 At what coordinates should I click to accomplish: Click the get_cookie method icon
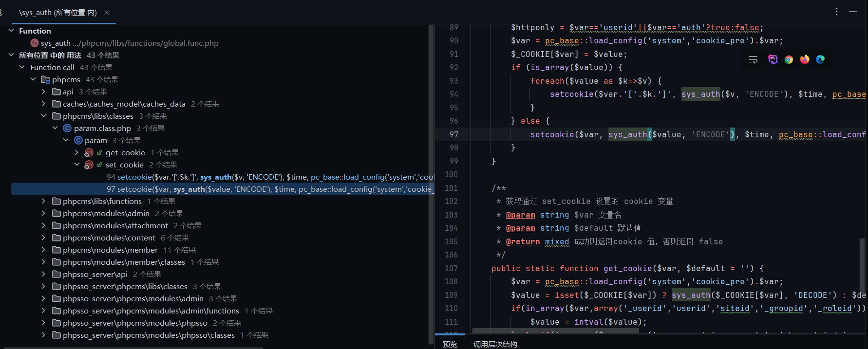[89, 153]
